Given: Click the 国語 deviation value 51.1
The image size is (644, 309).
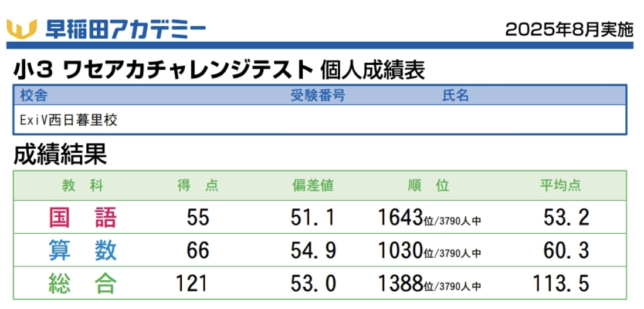Looking at the screenshot, I should pyautogui.click(x=313, y=218).
